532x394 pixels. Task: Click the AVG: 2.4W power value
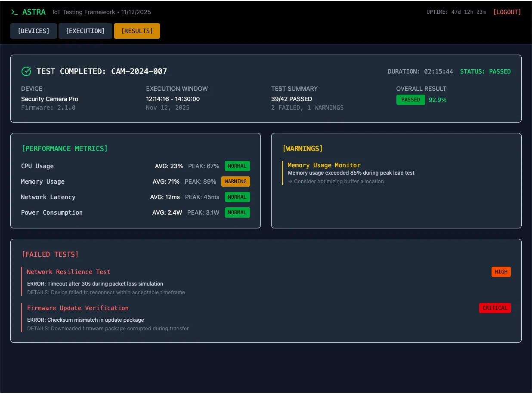point(167,212)
